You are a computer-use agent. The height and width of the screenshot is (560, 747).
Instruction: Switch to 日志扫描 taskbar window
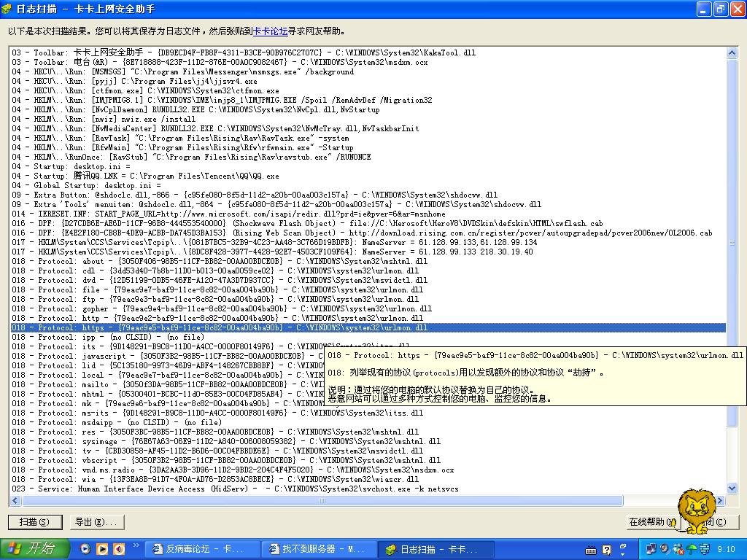[435, 549]
